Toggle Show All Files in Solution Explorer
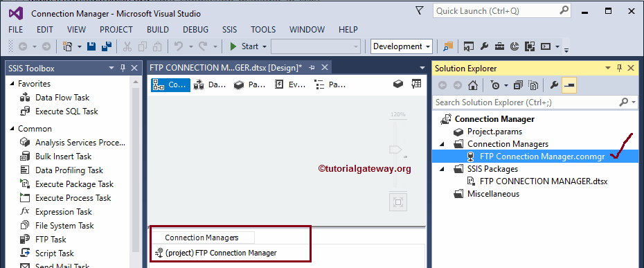 [533, 85]
